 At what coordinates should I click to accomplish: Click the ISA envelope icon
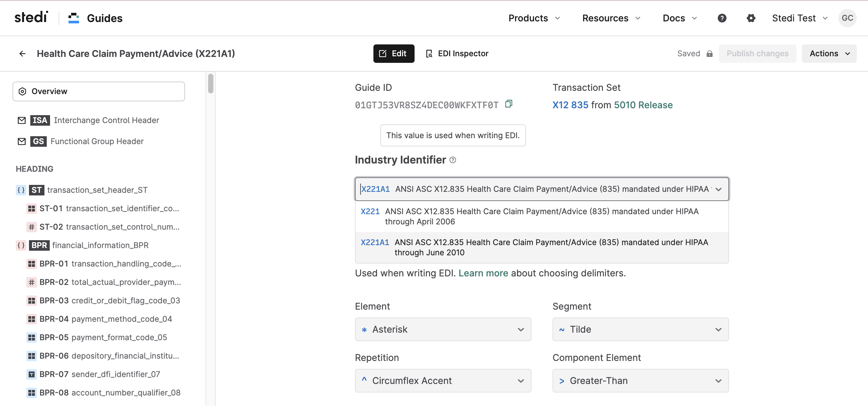click(x=21, y=120)
